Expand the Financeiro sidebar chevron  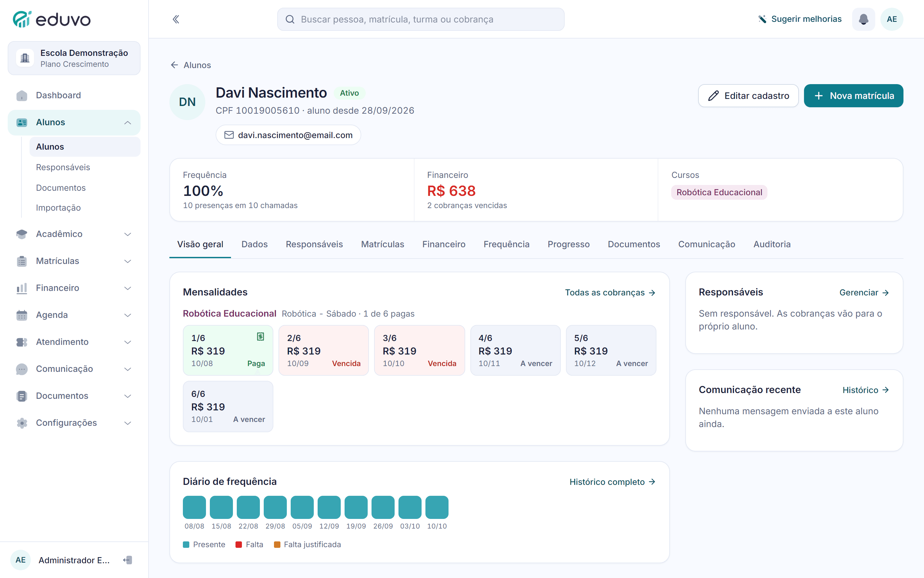point(127,288)
